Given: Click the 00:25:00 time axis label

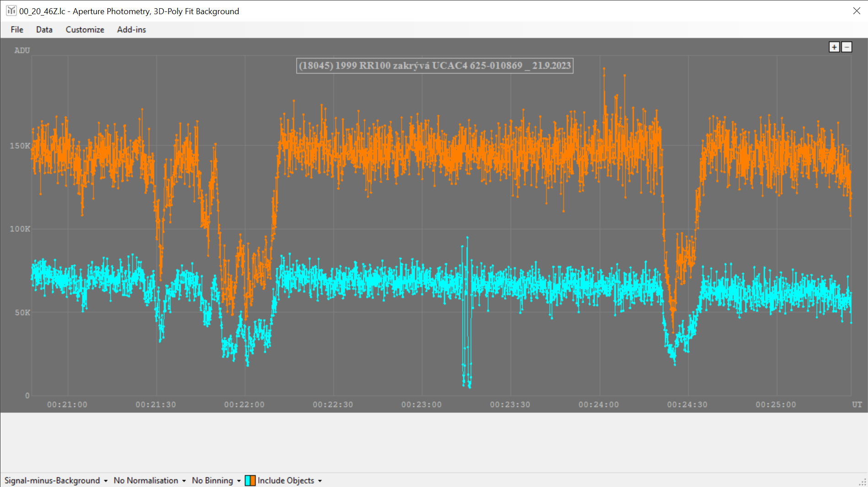Looking at the screenshot, I should [776, 405].
